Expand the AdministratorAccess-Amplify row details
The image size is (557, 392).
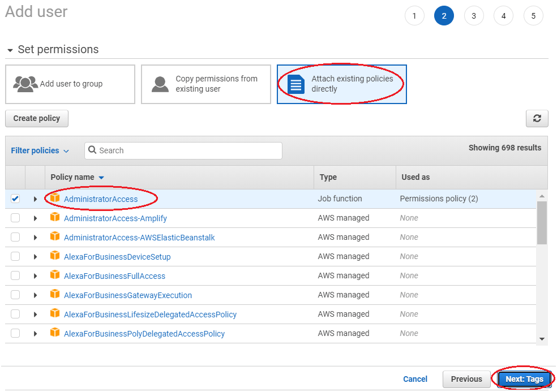(35, 218)
